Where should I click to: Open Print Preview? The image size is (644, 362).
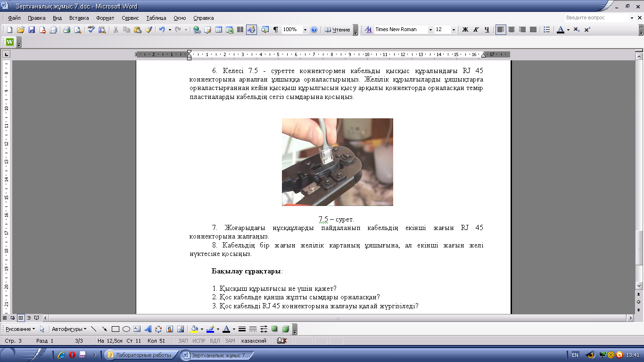pos(77,30)
